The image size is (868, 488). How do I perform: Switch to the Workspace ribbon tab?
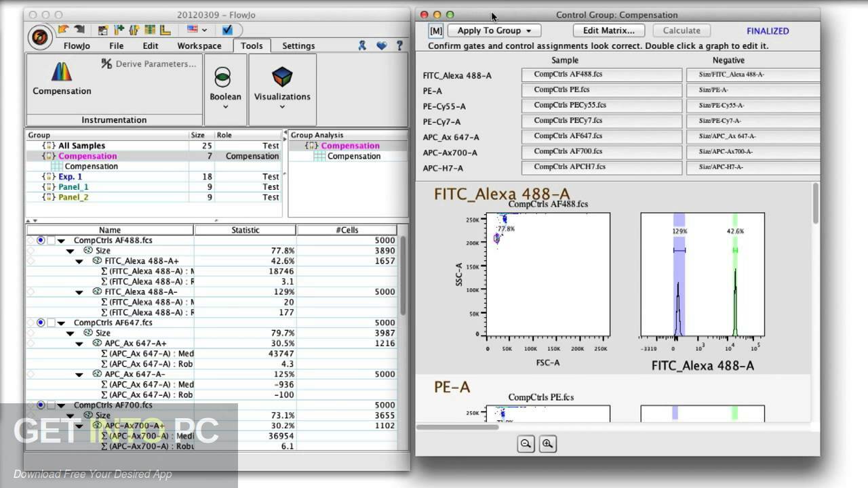tap(199, 46)
